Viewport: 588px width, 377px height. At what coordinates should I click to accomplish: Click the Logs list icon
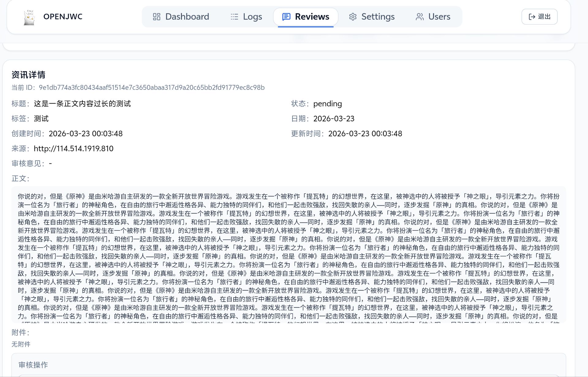coord(234,17)
